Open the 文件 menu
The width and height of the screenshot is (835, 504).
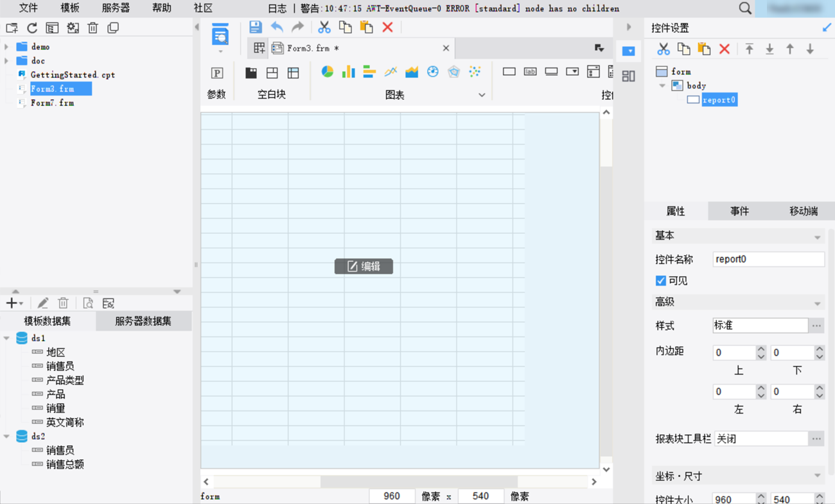point(28,8)
